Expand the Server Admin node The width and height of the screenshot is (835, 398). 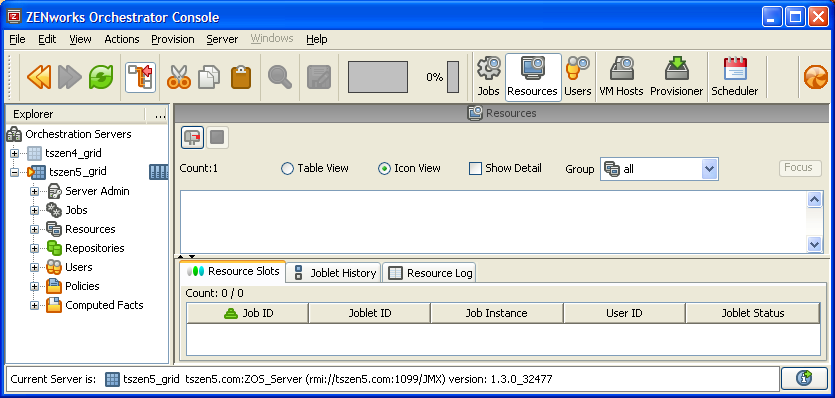point(35,191)
